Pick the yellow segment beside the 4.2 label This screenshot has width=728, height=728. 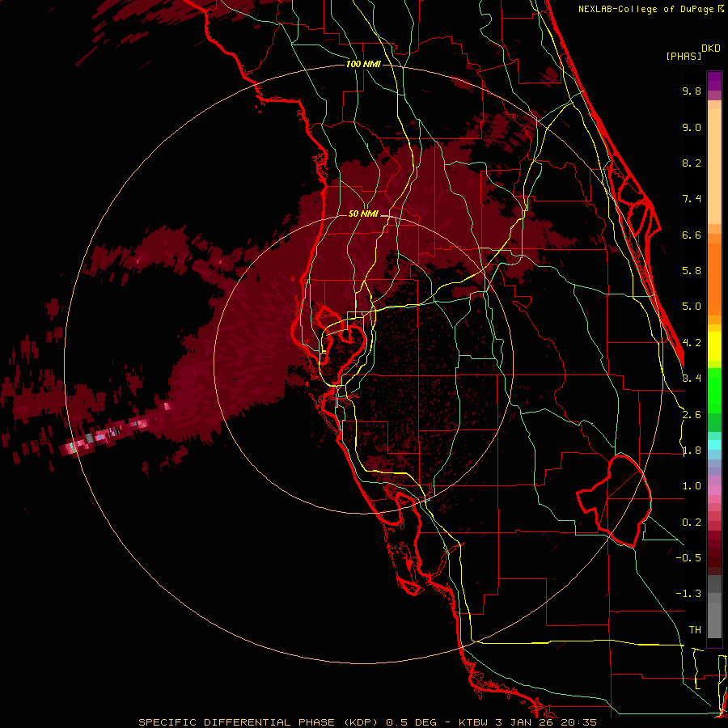[714, 346]
